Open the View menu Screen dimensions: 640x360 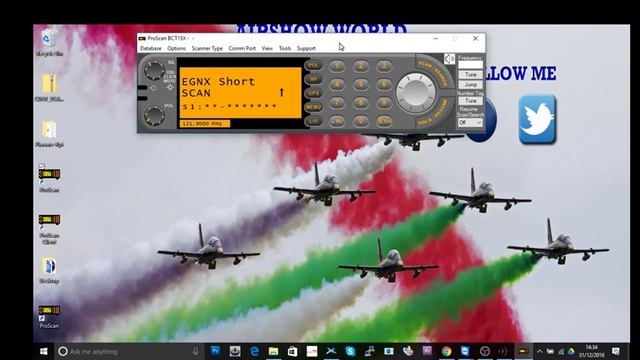[x=267, y=48]
